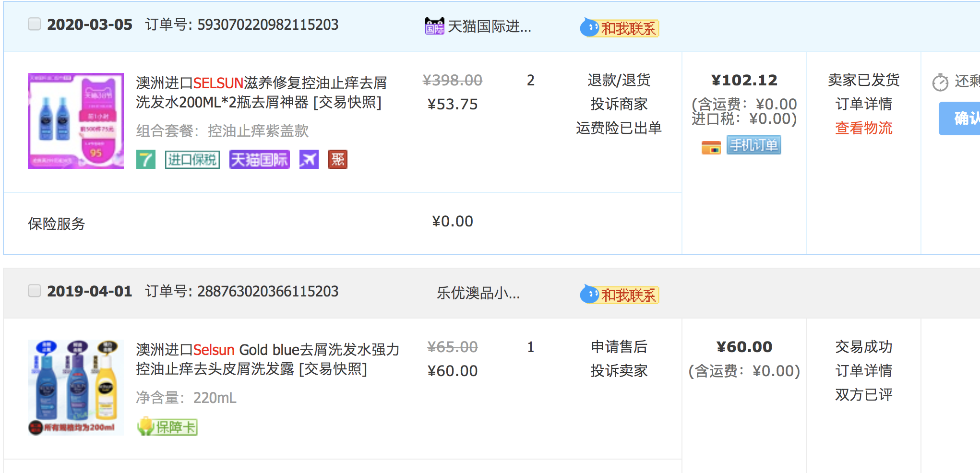Click the ¥53.75 unit price
Viewport: 980px width, 473px height.
pyautogui.click(x=453, y=104)
